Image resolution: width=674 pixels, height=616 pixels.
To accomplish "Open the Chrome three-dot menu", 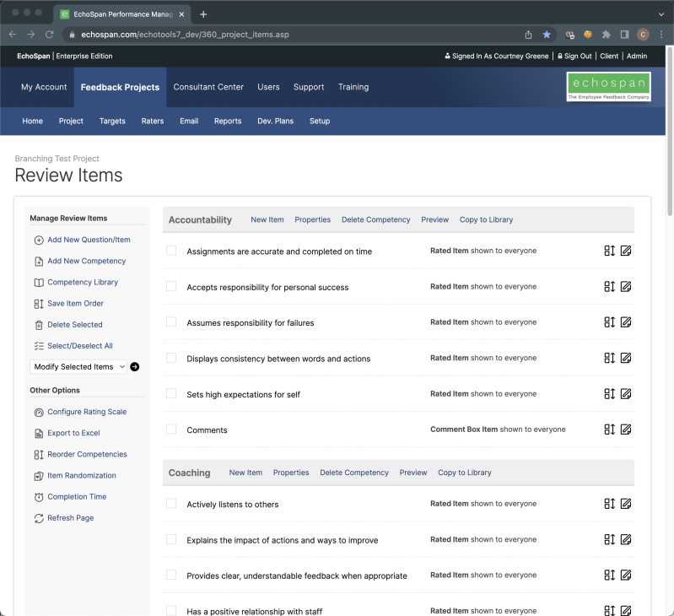I will pos(661,35).
